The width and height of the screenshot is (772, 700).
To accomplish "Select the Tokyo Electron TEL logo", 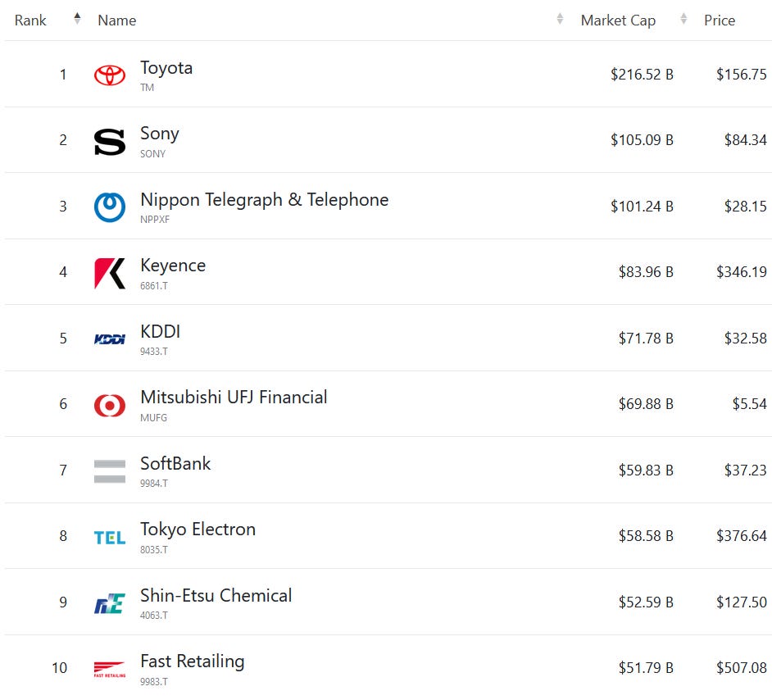I will click(109, 538).
